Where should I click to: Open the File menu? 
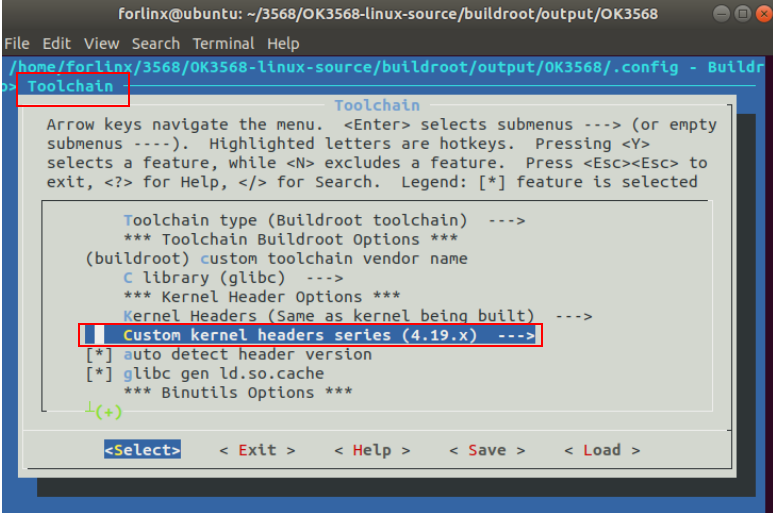17,44
